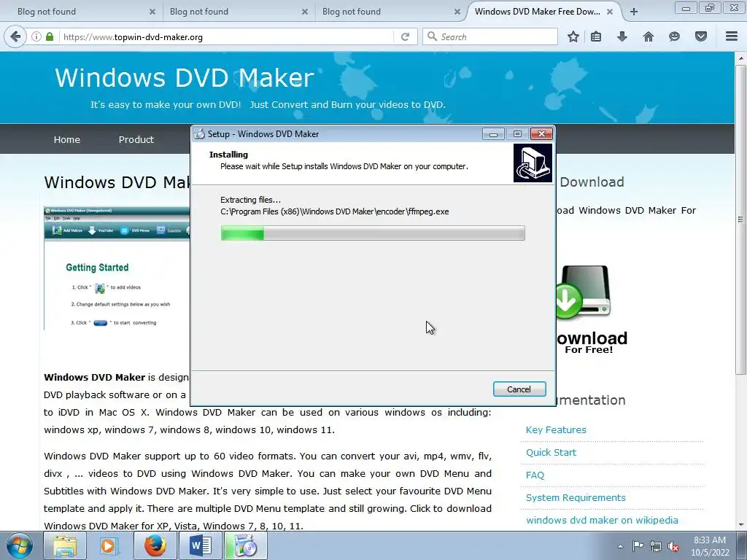
Task: Open site information icon in address bar
Action: tap(36, 36)
